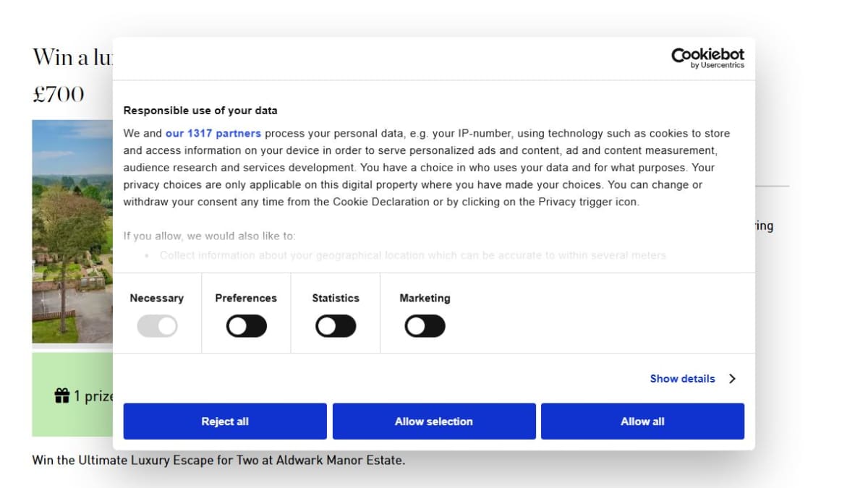This screenshot has width=868, height=488.
Task: Click the Aldwark Manor estate photo
Action: click(x=72, y=231)
